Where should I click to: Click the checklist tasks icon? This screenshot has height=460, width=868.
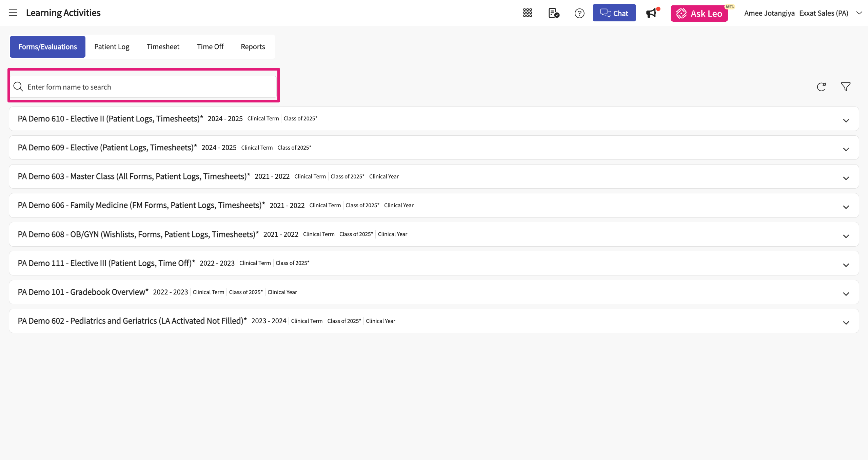tap(554, 13)
